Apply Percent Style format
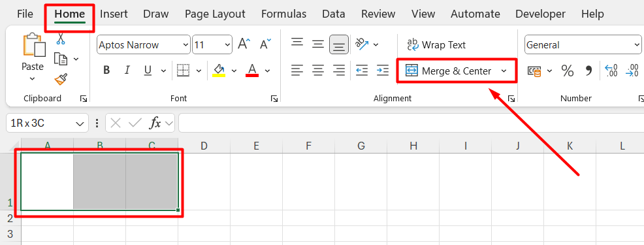644x245 pixels. click(568, 71)
